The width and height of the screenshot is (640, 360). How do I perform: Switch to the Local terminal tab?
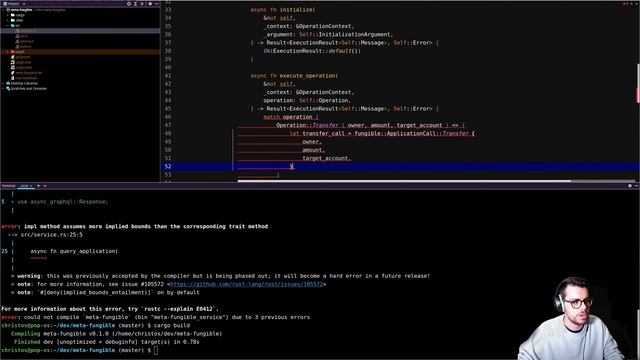click(x=24, y=186)
